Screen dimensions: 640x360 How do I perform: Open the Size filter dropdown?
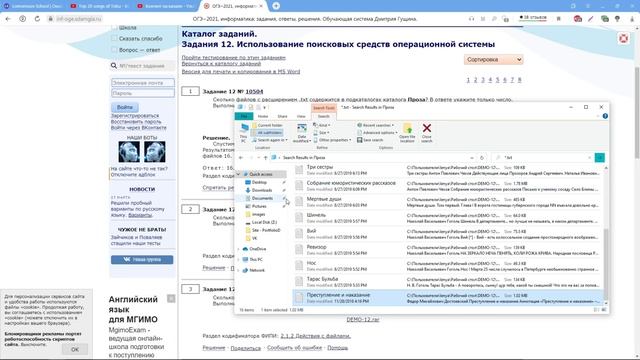(x=321, y=133)
